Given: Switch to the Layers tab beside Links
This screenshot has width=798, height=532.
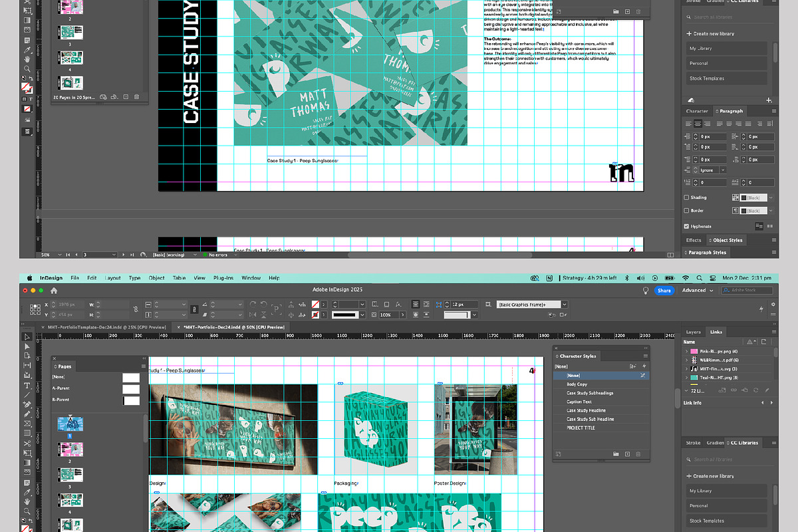Looking at the screenshot, I should pos(694,332).
